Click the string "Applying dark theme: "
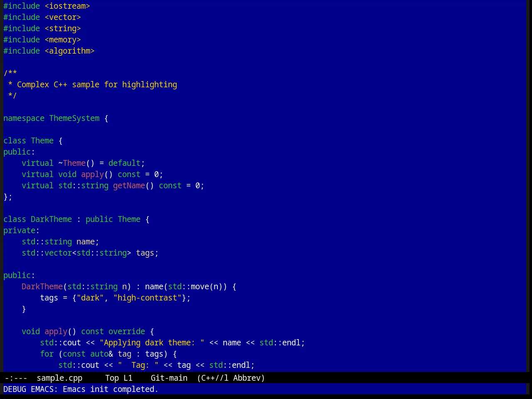This screenshot has height=399, width=532. click(152, 342)
